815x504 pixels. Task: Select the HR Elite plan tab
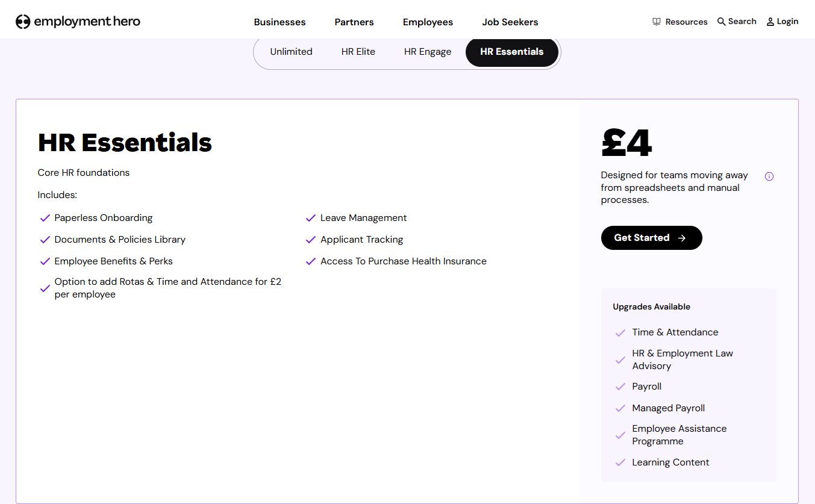(358, 52)
